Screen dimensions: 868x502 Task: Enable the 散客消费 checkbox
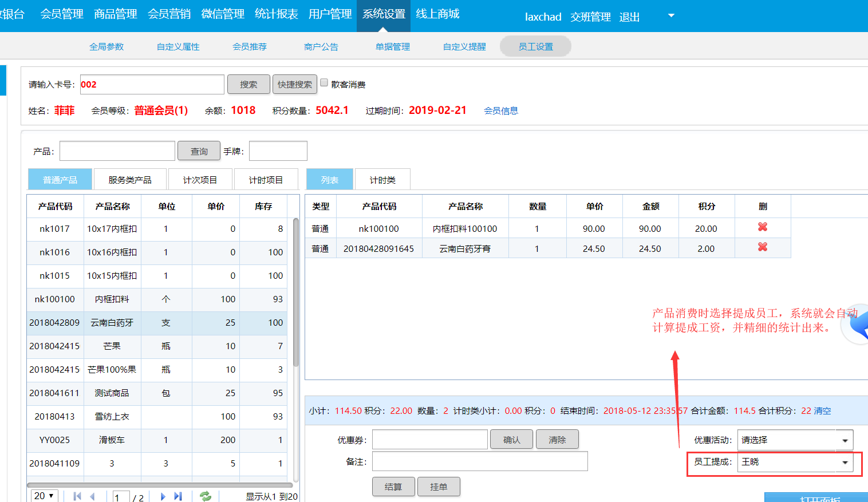tap(324, 83)
